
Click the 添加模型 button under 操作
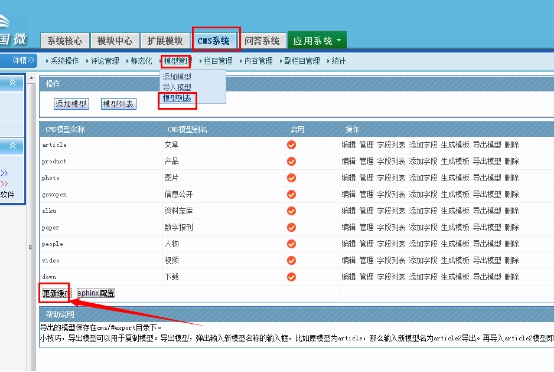tap(71, 104)
